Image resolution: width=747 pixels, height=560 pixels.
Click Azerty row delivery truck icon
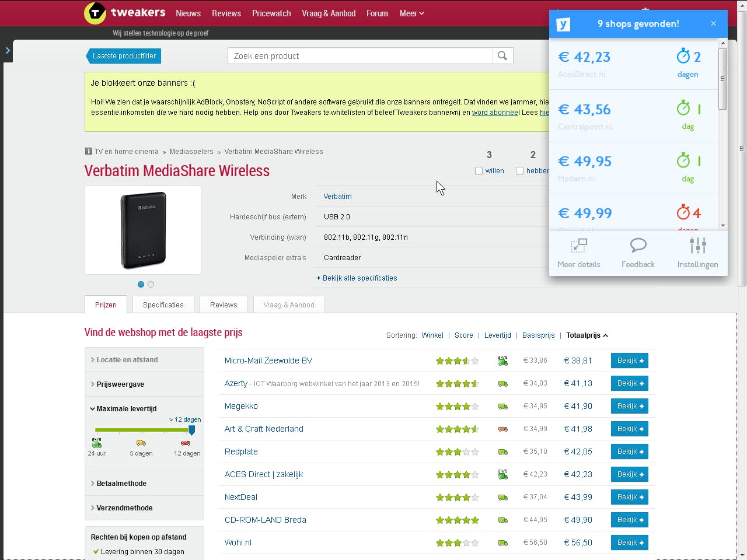(502, 384)
